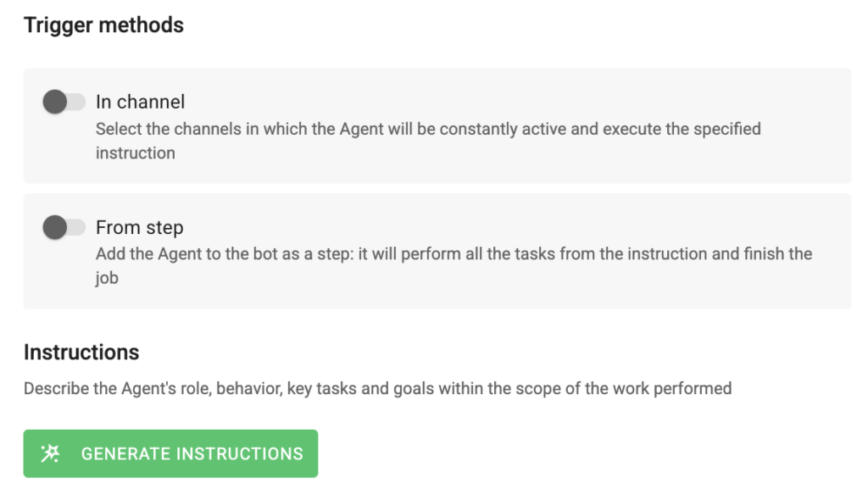Click the grey knob of the In channel switch
Image resolution: width=868 pixels, height=495 pixels.
pos(55,103)
